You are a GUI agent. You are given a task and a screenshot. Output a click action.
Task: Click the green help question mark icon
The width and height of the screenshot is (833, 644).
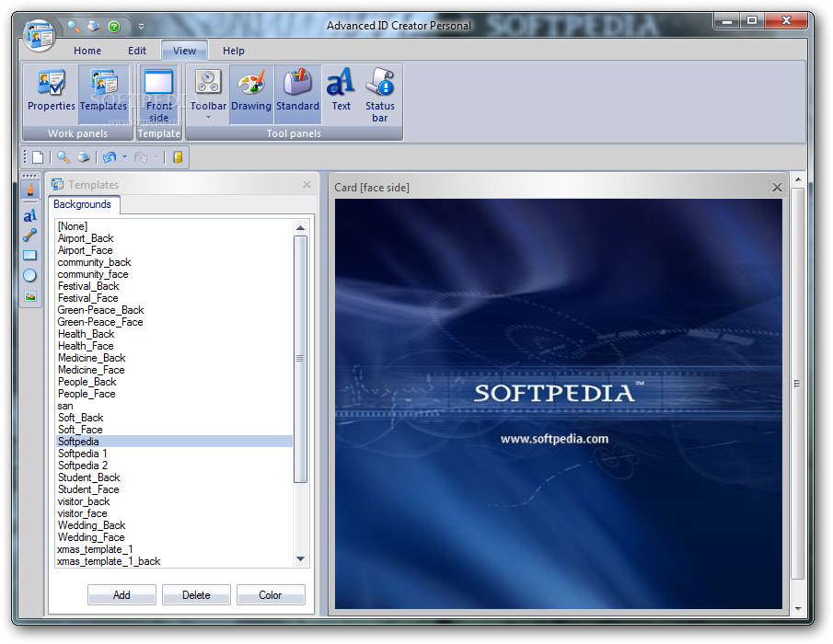tap(114, 26)
